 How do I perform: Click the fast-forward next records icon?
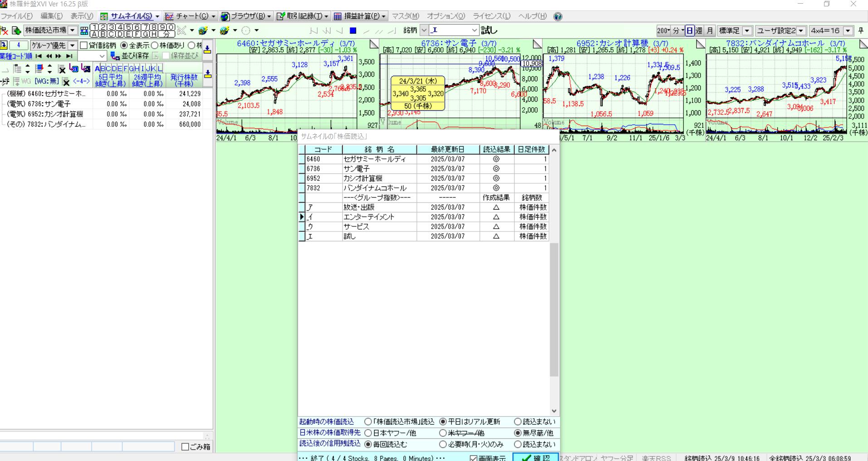(x=59, y=56)
